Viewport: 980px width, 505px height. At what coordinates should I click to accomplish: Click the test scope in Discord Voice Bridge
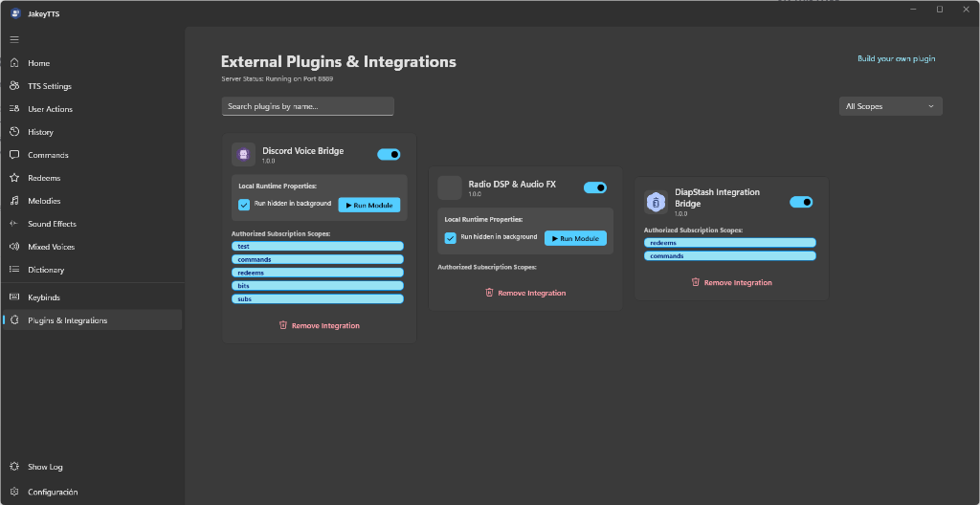tap(318, 246)
